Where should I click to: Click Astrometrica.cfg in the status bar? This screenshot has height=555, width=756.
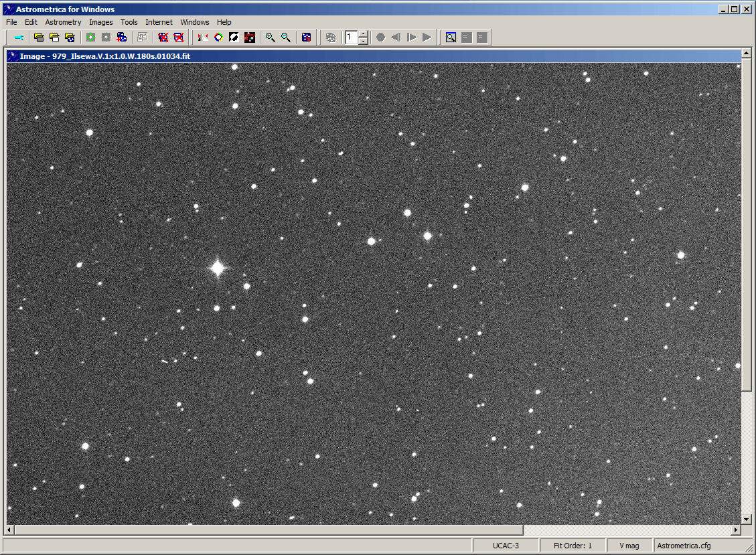(x=685, y=545)
